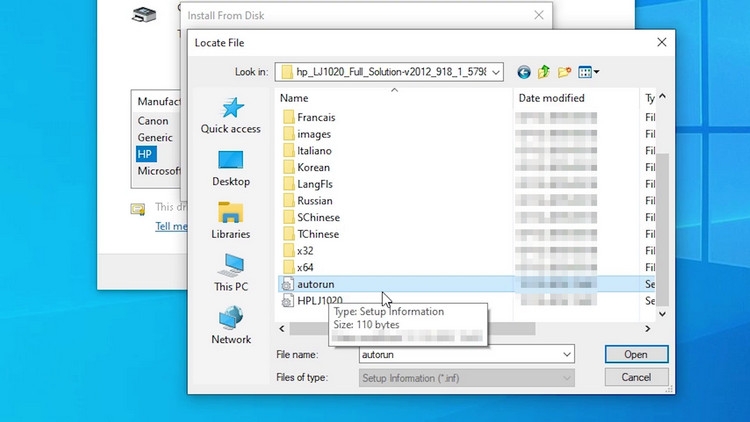Viewport: 750px width, 422px height.
Task: Go to Desktop in places bar
Action: (x=231, y=168)
